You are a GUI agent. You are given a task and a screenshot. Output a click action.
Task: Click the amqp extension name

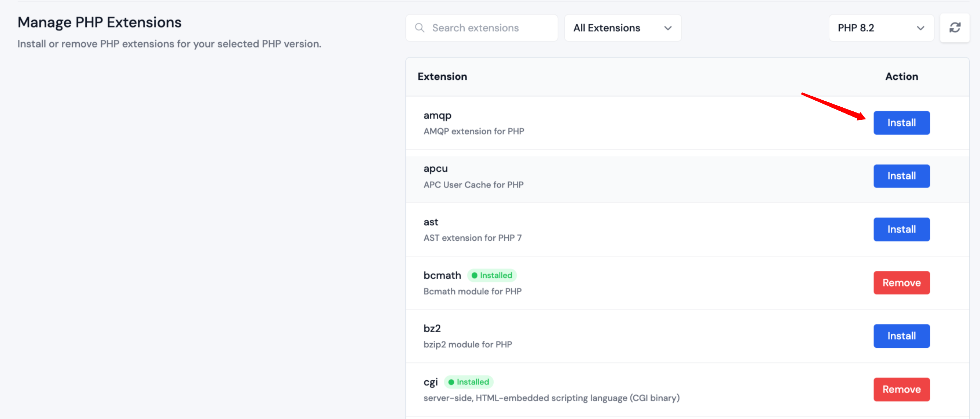(437, 115)
